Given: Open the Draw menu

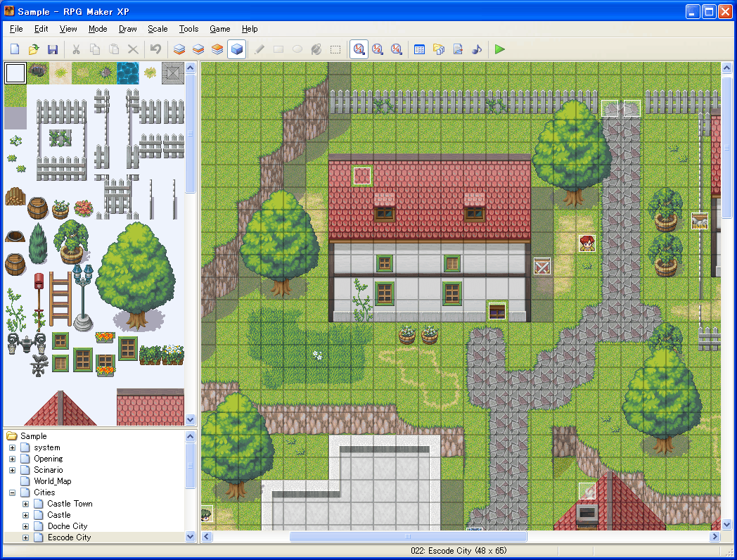Looking at the screenshot, I should click(127, 29).
